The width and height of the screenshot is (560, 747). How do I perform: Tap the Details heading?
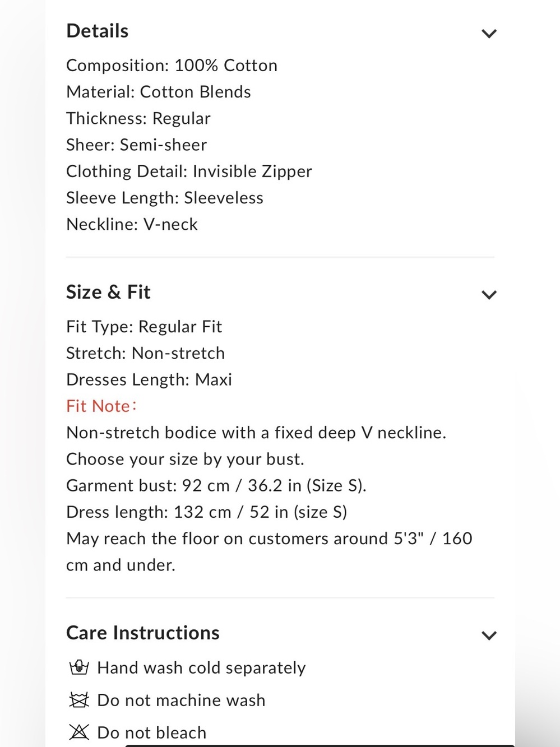(98, 31)
